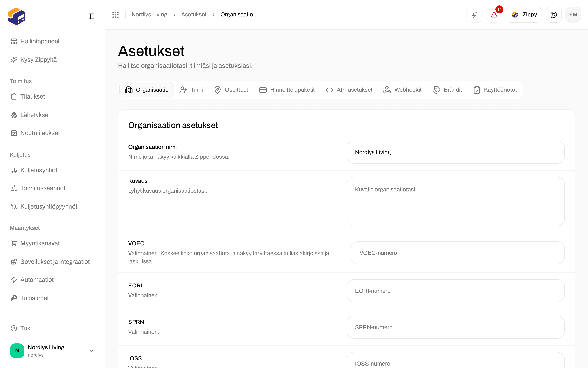Open Myyntikanavat in the sidebar
Image resolution: width=588 pixels, height=368 pixels.
click(x=52, y=243)
